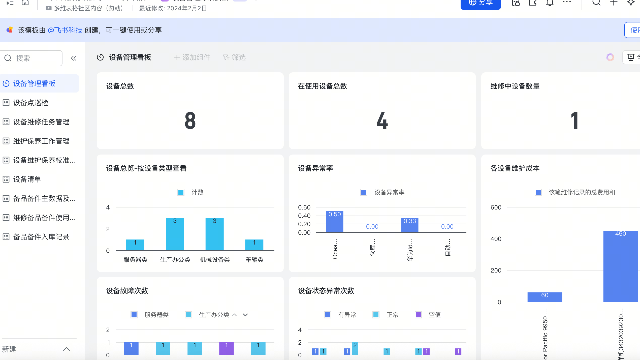
Task: Click the dashboard icon beside 设备管理看板 in the sidebar
Action: point(6,83)
